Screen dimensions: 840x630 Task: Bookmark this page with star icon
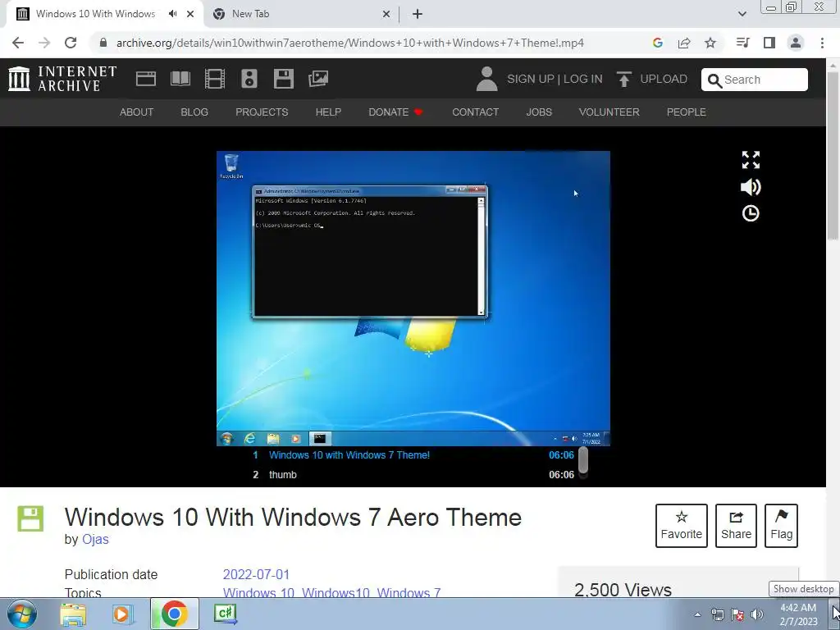[710, 43]
